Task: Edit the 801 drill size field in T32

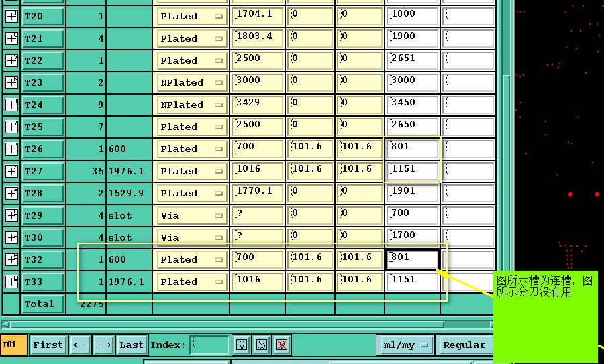Action: (x=413, y=259)
